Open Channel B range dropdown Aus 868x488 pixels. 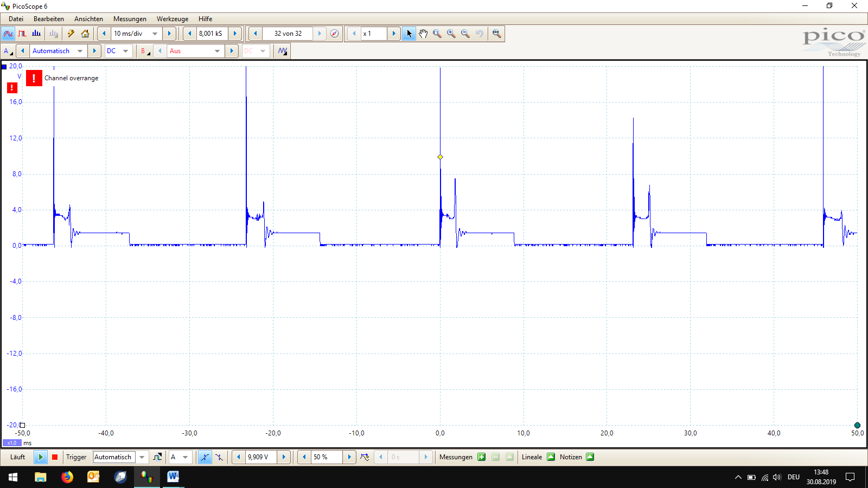pyautogui.click(x=217, y=51)
